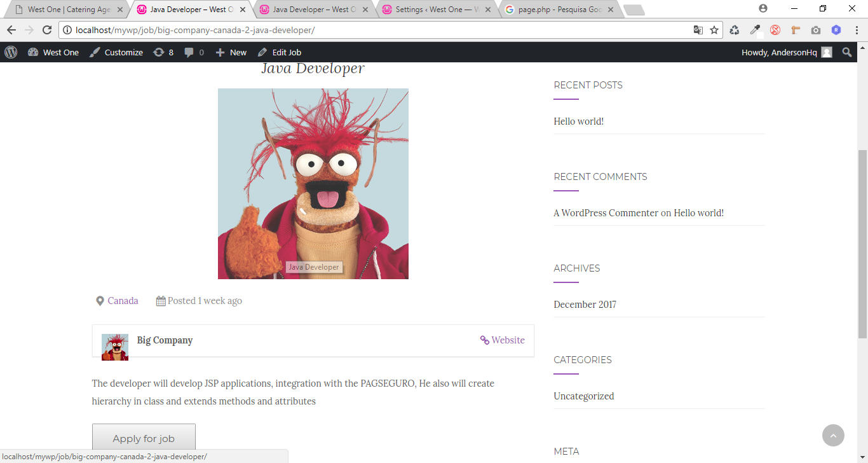This screenshot has height=463, width=868.
Task: Click the Java Developer page heading
Action: pyautogui.click(x=313, y=68)
